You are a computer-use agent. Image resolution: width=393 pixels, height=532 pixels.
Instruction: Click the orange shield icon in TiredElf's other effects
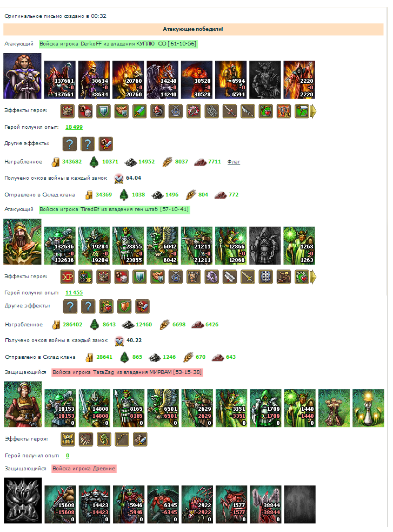point(124,306)
